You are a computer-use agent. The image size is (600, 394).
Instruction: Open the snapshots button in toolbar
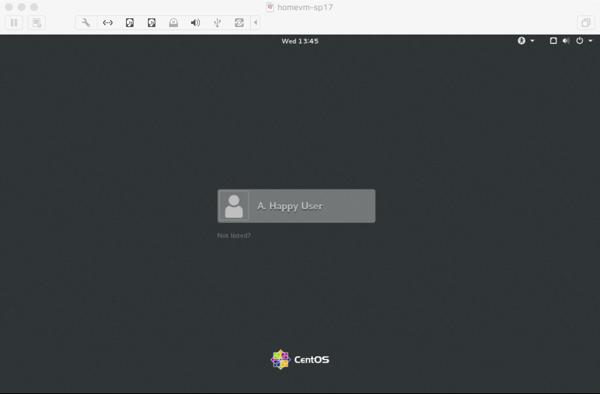[36, 23]
